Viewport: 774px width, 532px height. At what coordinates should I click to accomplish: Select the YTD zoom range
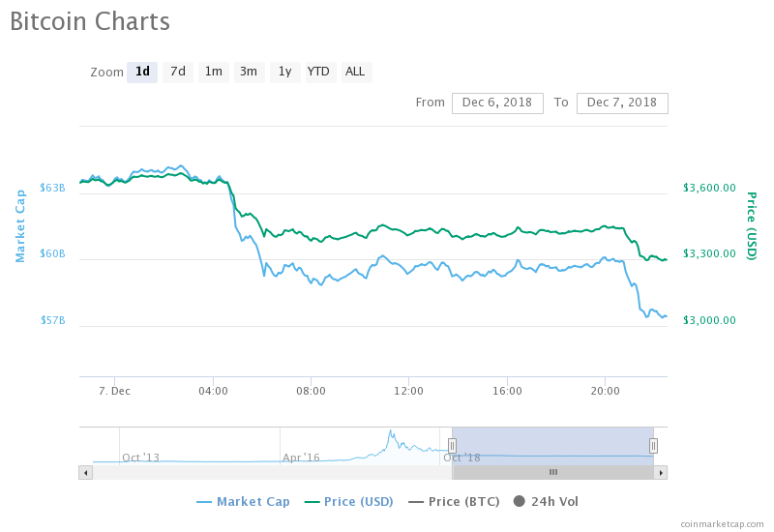click(x=318, y=72)
